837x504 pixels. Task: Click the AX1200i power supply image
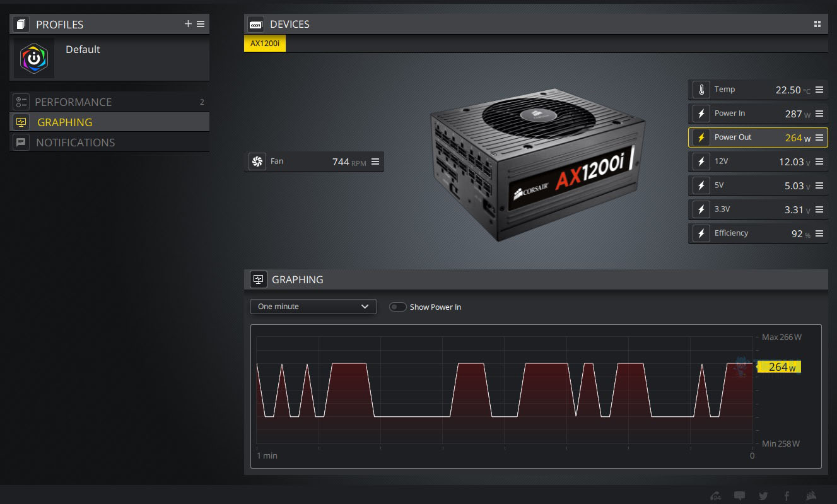(x=539, y=166)
